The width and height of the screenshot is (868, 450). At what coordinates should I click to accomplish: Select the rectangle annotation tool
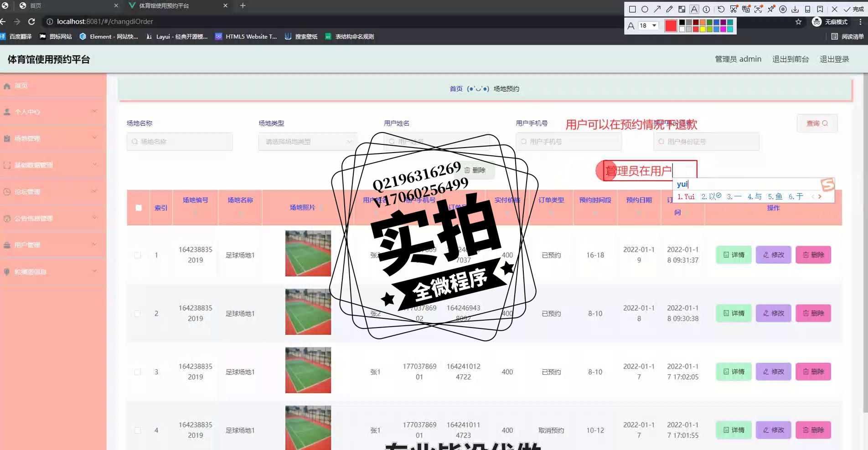[x=632, y=9]
